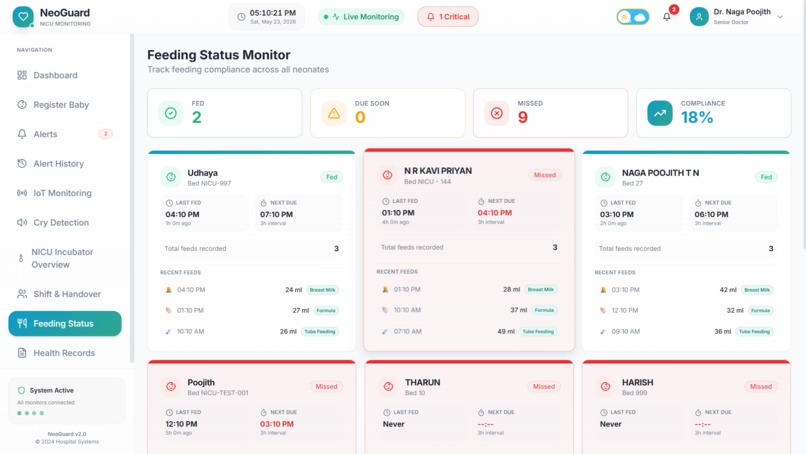This screenshot has height=454, width=806.
Task: Click the Missed badge on HARISH card
Action: [760, 386]
